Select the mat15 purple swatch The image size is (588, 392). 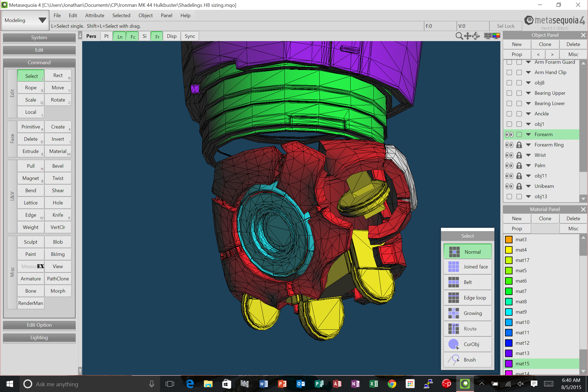(x=509, y=364)
